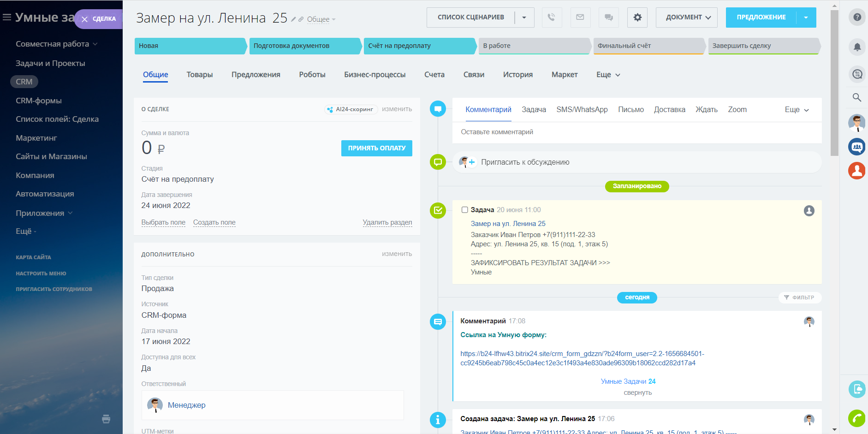Screen dimensions: 868x434
Task: Click the envelope email icon in header
Action: (580, 18)
